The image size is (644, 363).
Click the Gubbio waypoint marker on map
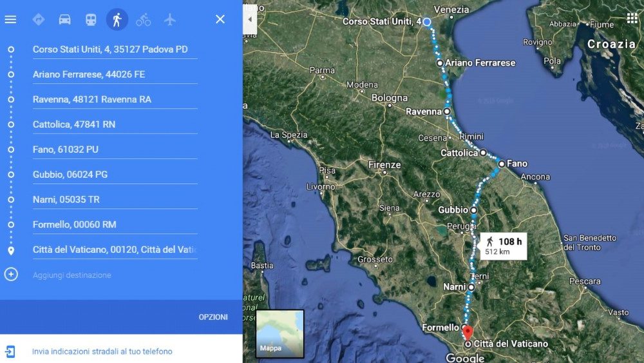click(473, 210)
